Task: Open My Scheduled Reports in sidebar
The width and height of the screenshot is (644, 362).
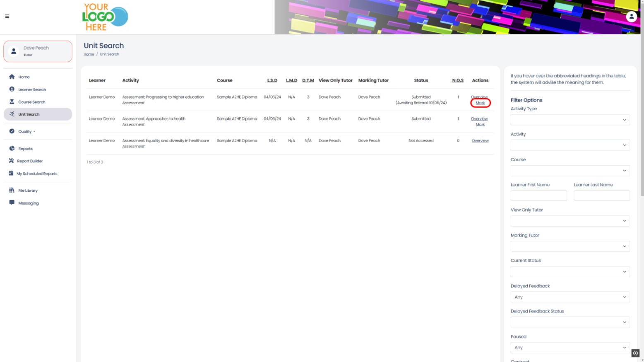Action: [x=37, y=174]
